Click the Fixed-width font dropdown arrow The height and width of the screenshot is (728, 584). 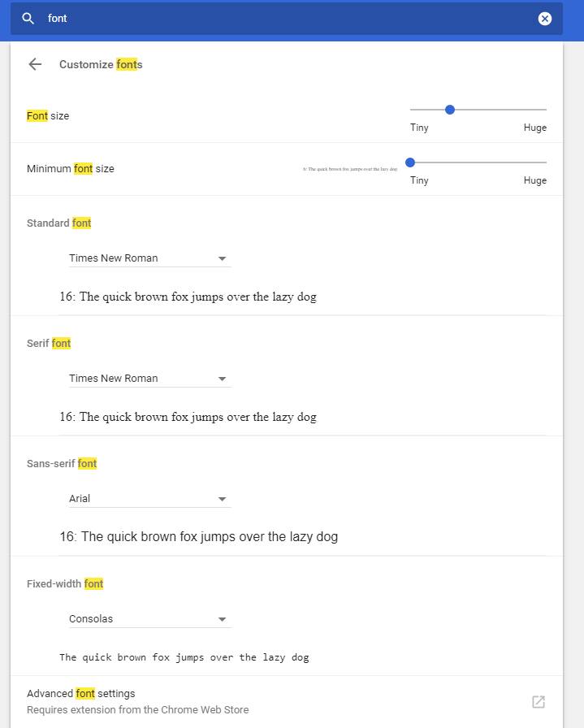222,619
